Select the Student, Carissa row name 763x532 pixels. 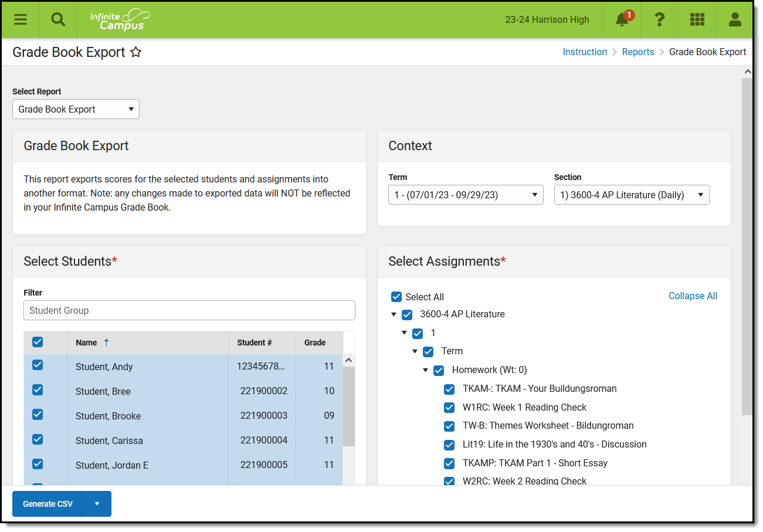click(109, 441)
